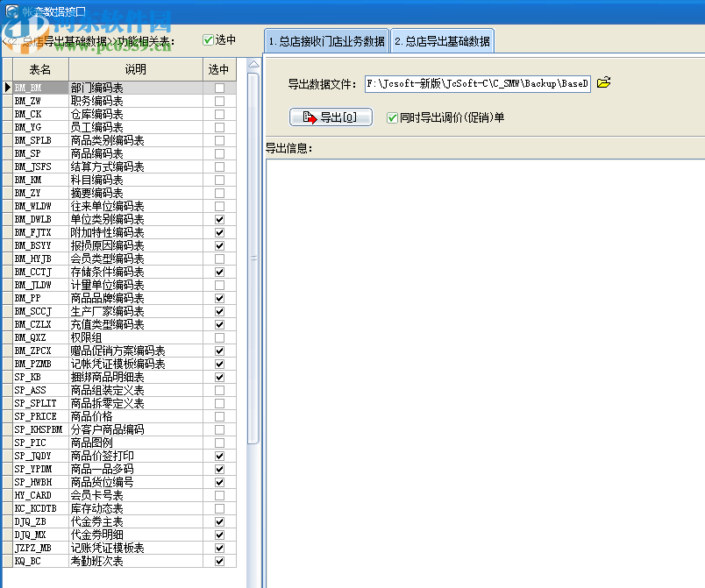Uncheck the BM_FJTX 附加特性编码表 checkbox
Screen dimensions: 705x588
219,233
